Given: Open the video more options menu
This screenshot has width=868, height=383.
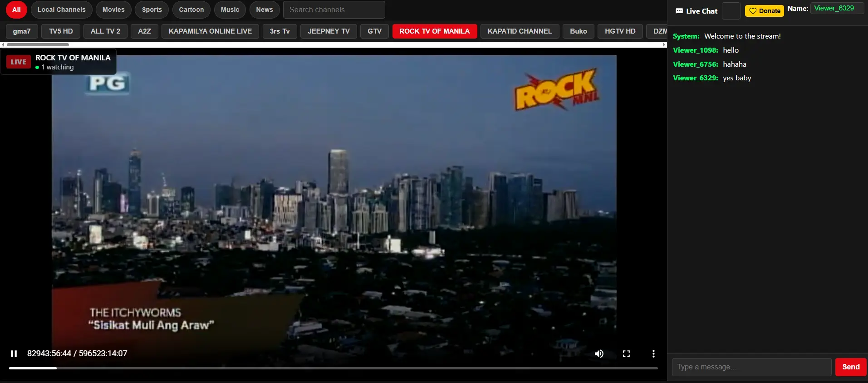Looking at the screenshot, I should pyautogui.click(x=653, y=354).
